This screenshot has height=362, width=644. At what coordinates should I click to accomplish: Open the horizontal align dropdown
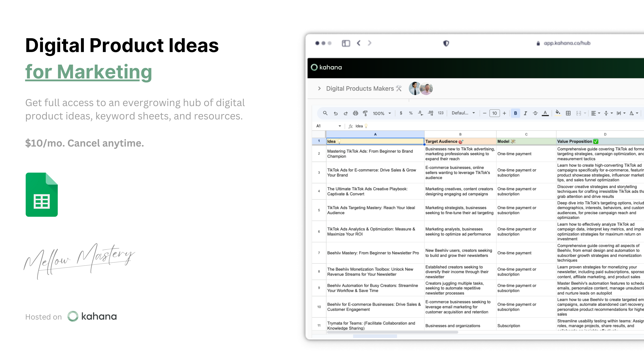(x=595, y=113)
